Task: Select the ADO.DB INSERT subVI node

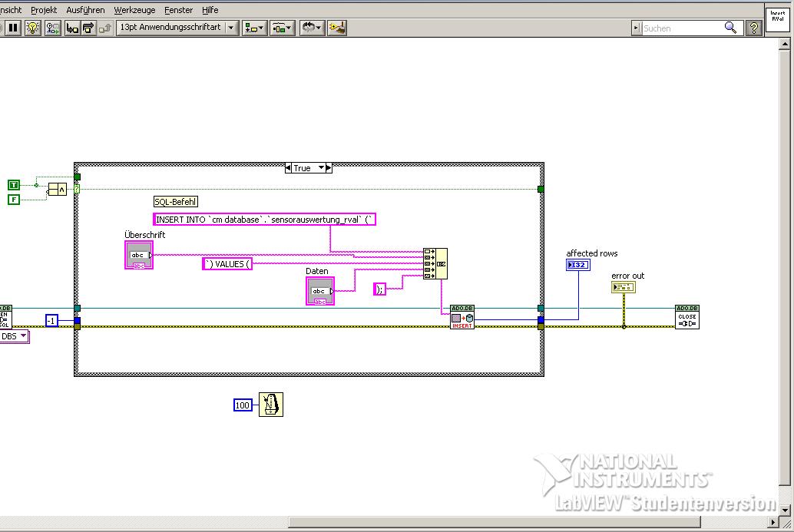Action: tap(462, 316)
